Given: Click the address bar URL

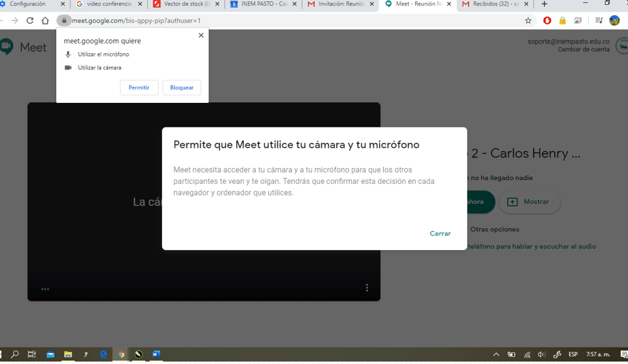Looking at the screenshot, I should (136, 20).
